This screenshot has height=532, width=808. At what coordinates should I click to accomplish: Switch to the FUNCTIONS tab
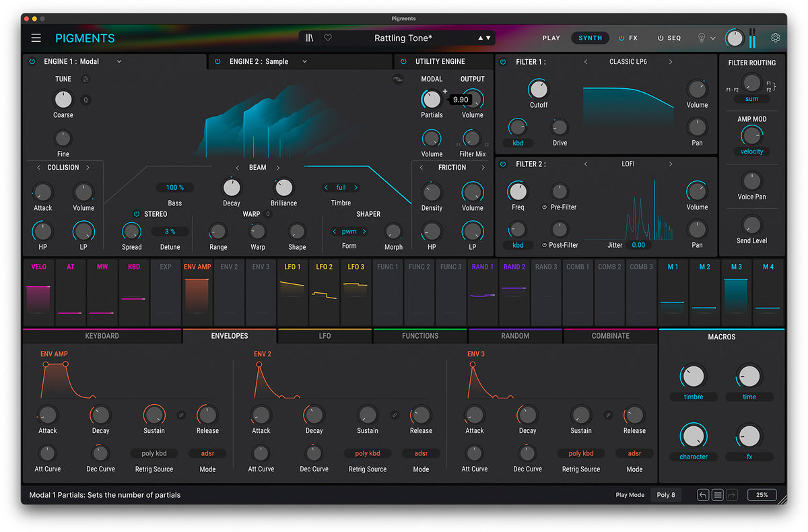coord(420,336)
